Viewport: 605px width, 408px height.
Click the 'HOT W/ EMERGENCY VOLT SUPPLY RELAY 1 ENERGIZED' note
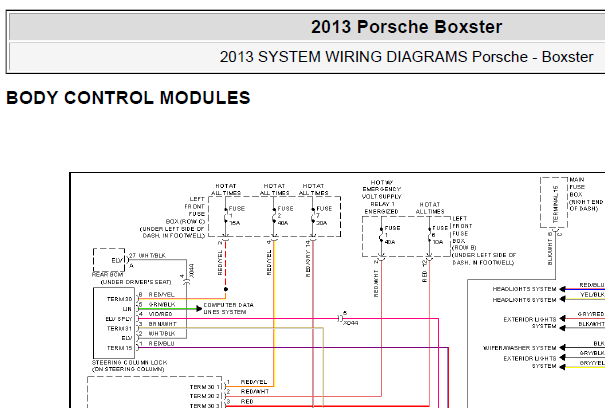(x=381, y=197)
